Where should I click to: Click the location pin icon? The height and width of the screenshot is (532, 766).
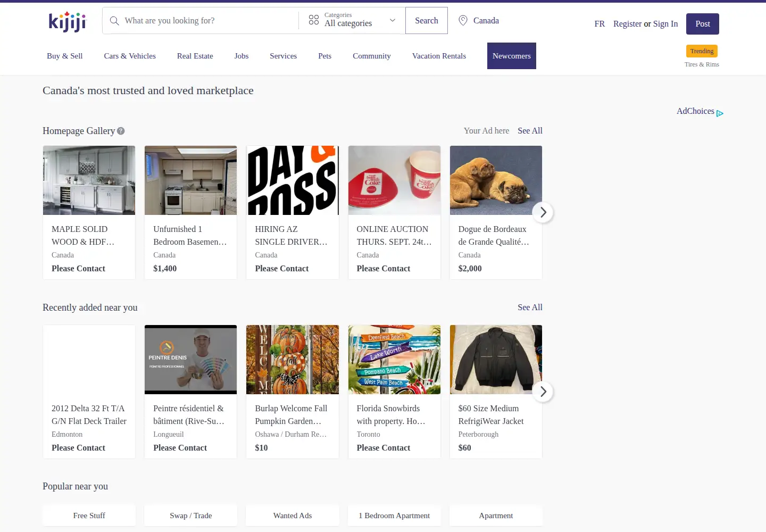463,20
